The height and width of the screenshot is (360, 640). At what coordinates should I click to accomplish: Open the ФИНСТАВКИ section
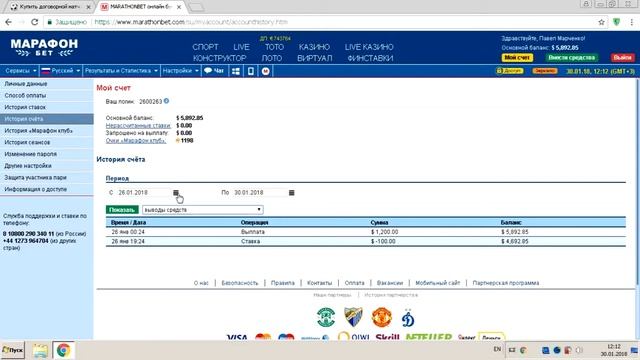click(x=370, y=58)
